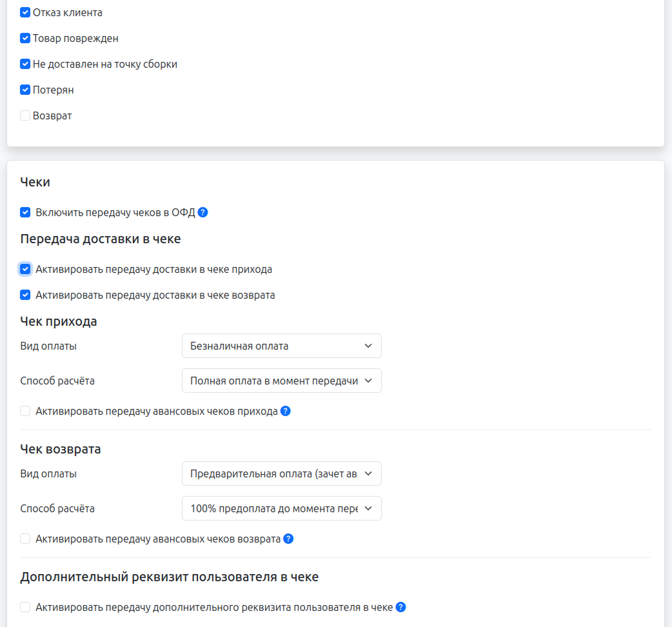Uncheck the Потерян checkbox
672x627 pixels.
(25, 90)
